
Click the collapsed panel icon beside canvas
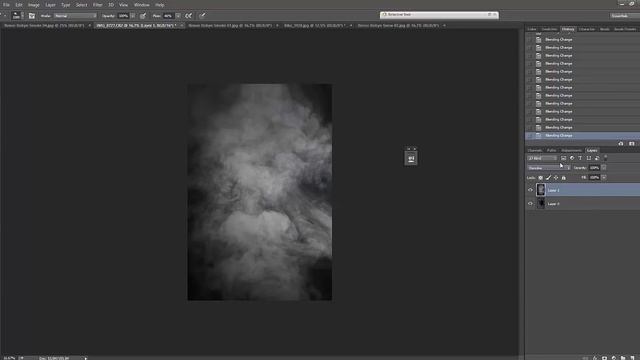click(411, 158)
